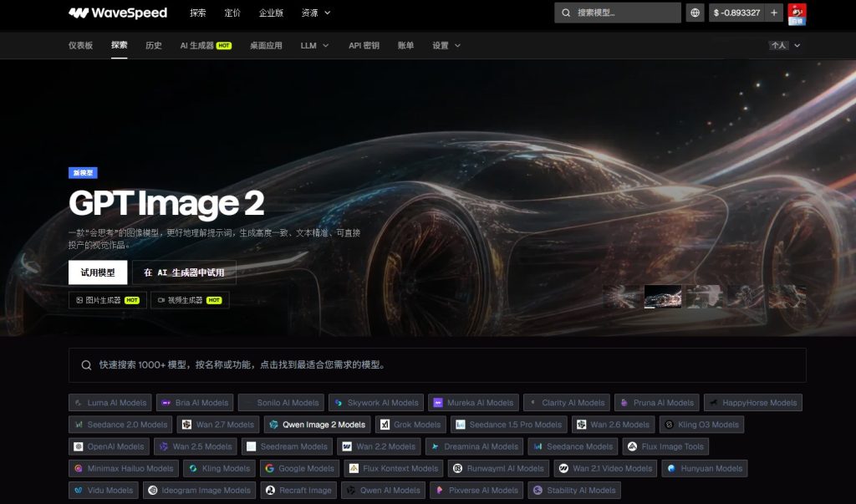Open the language globe icon
Viewport: 856px width, 504px height.
point(695,13)
